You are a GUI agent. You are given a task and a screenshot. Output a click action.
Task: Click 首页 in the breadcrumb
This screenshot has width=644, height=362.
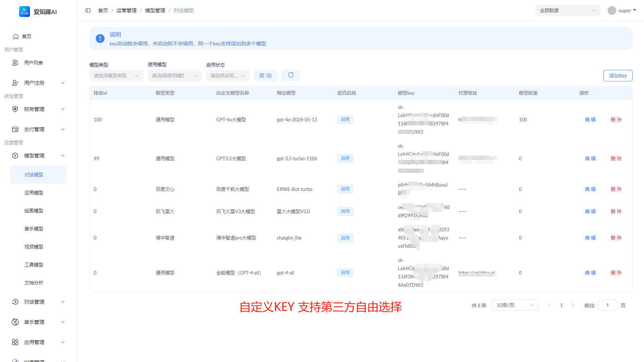pyautogui.click(x=103, y=10)
